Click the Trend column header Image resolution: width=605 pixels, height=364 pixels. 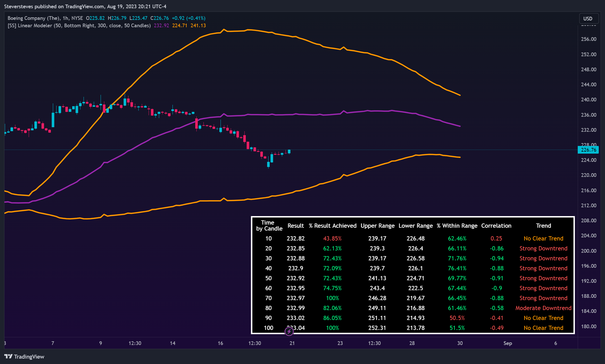click(x=543, y=226)
